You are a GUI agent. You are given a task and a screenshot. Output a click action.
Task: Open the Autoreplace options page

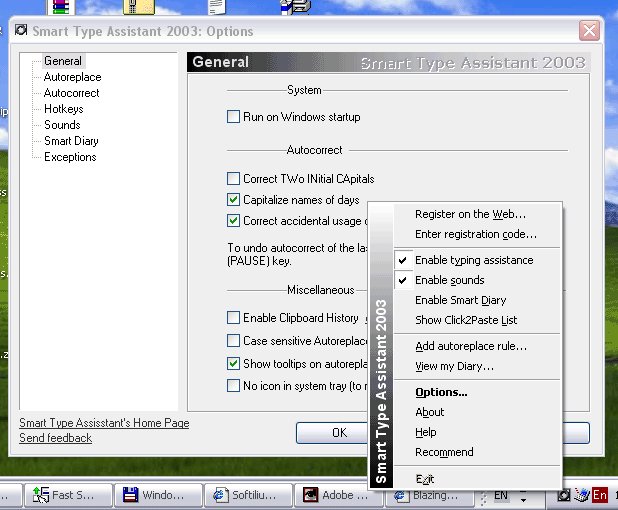click(73, 77)
